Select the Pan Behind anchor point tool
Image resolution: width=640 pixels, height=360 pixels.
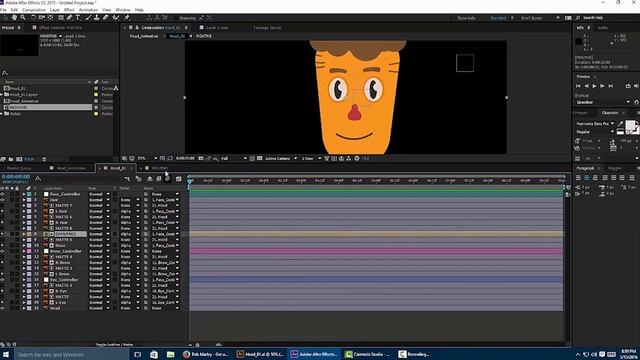pyautogui.click(x=51, y=18)
